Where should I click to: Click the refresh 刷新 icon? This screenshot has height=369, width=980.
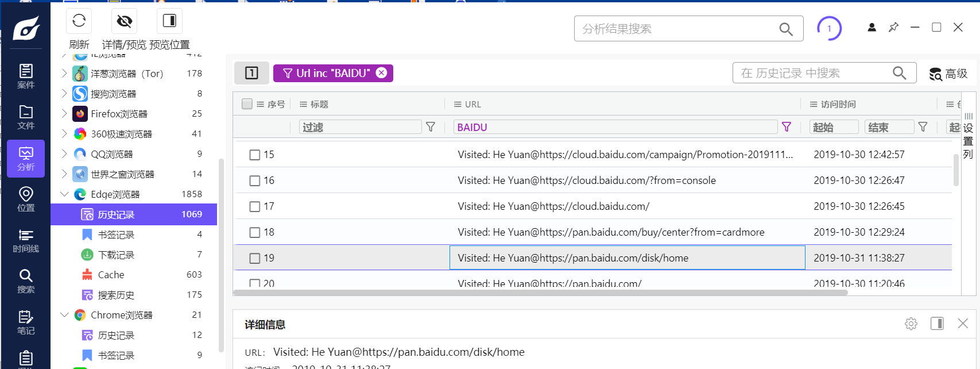pyautogui.click(x=79, y=21)
